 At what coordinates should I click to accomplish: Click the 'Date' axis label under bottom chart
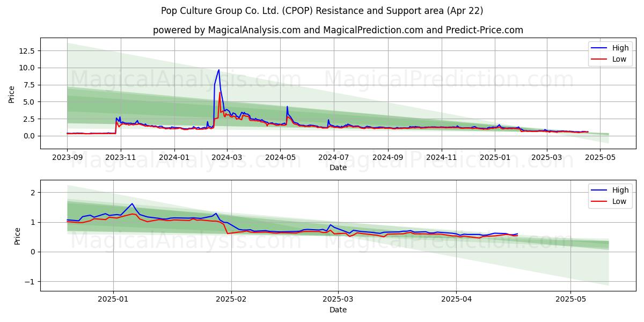(x=338, y=310)
